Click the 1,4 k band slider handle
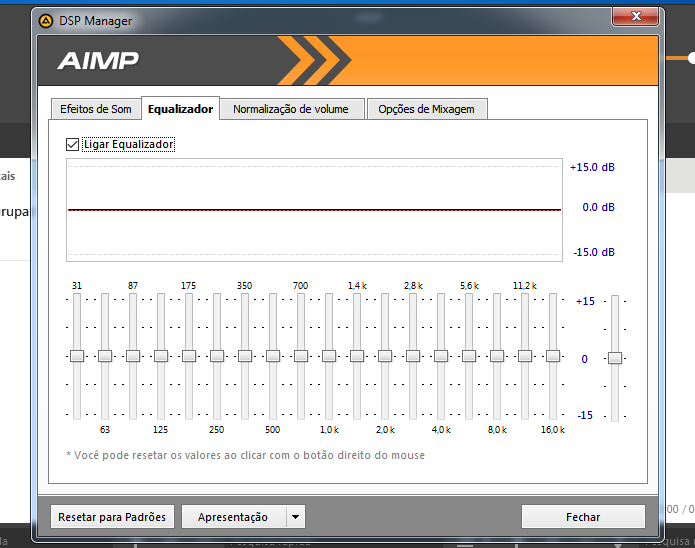Screen dimensions: 695x548 (x=357, y=356)
